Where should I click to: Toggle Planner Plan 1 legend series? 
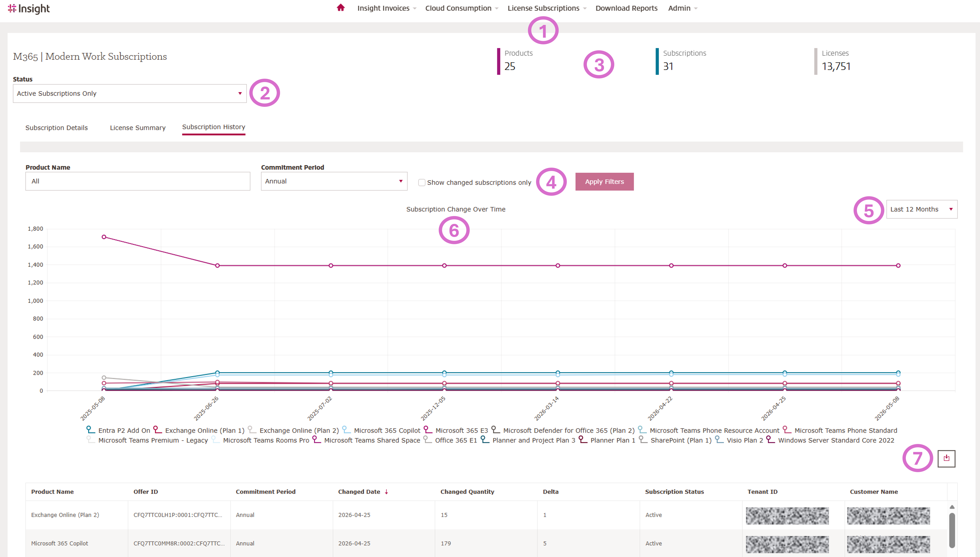coord(607,440)
